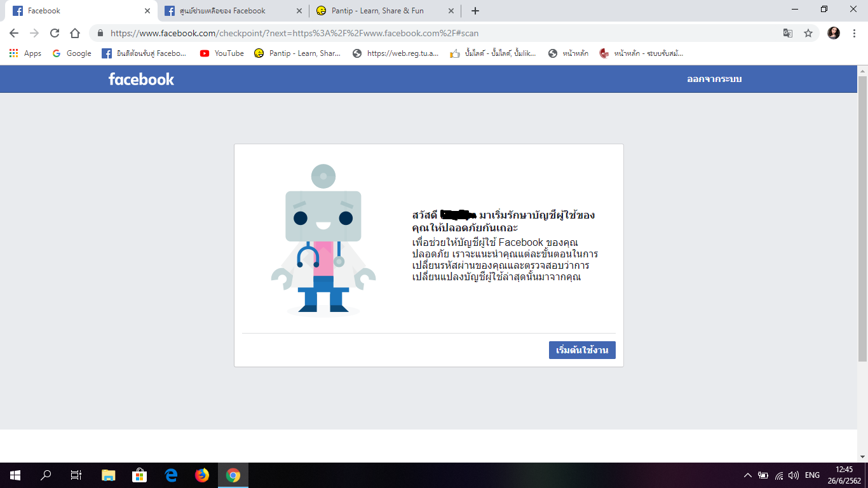Screen dimensions: 868x488
Task: Open the Google Translate icon in address bar
Action: tap(788, 33)
